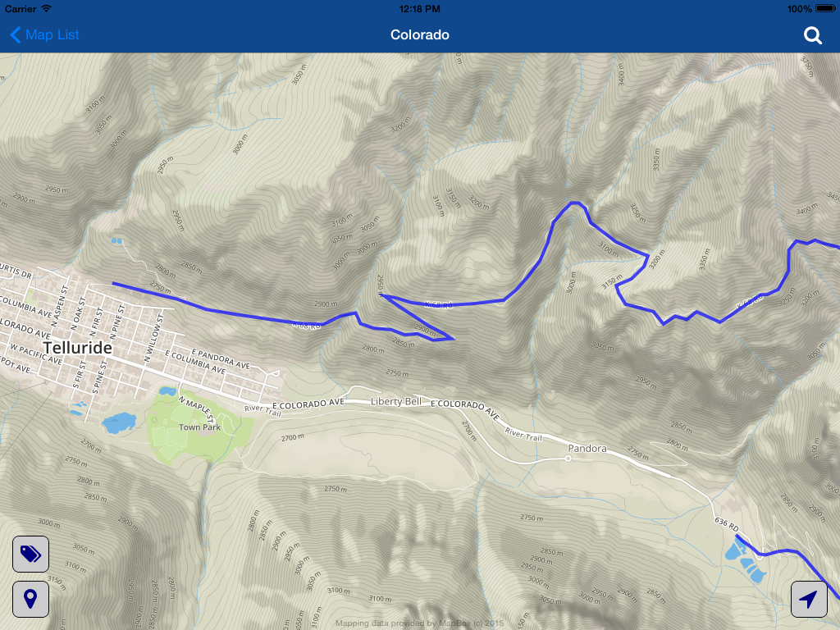Tap the location arrow button
Screen dimensions: 840x630
pyautogui.click(x=809, y=599)
